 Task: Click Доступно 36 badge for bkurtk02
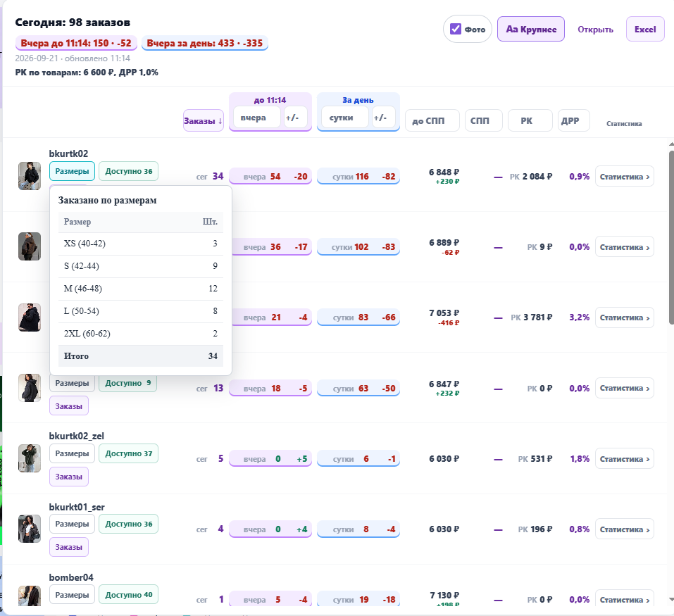pos(128,171)
